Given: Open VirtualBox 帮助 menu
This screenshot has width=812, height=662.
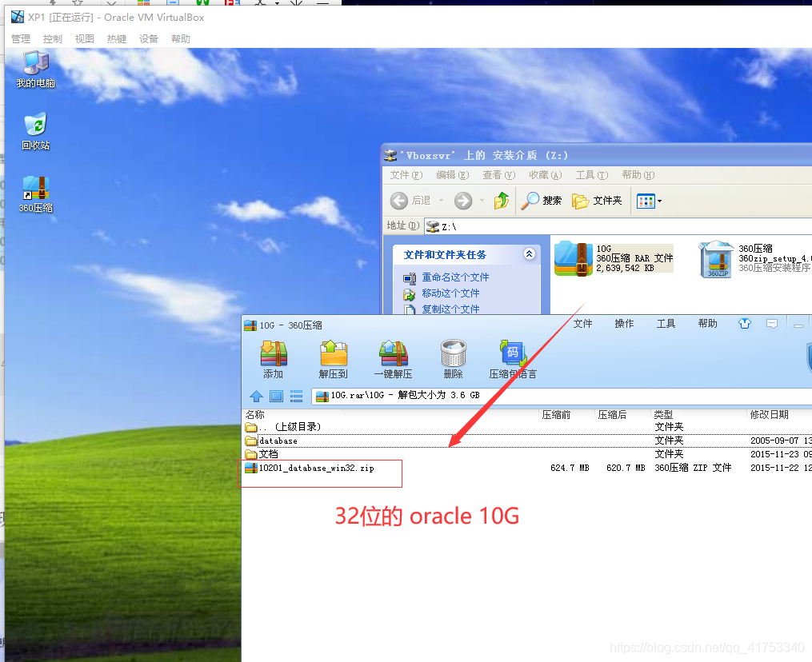Looking at the screenshot, I should pyautogui.click(x=181, y=39).
